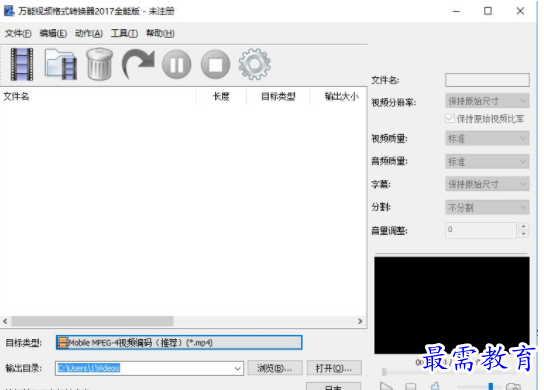
Task: Click the preview stop button
Action: (411, 386)
